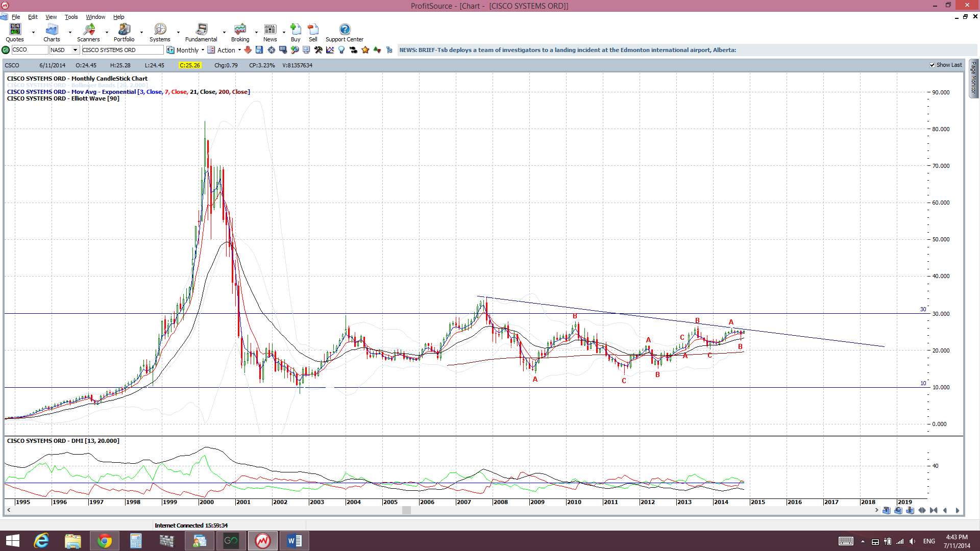This screenshot has width=980, height=551.
Task: Expand the Portfolio dropdown arrow
Action: pos(141,33)
